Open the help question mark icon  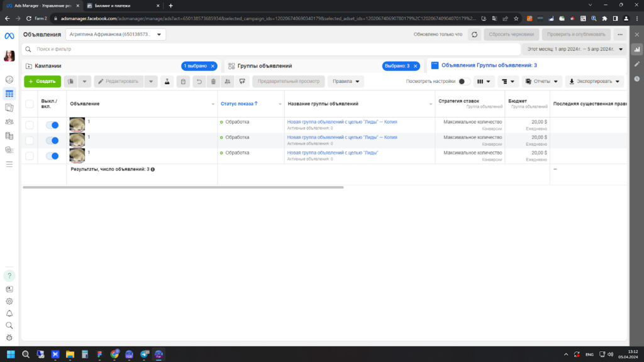9,276
